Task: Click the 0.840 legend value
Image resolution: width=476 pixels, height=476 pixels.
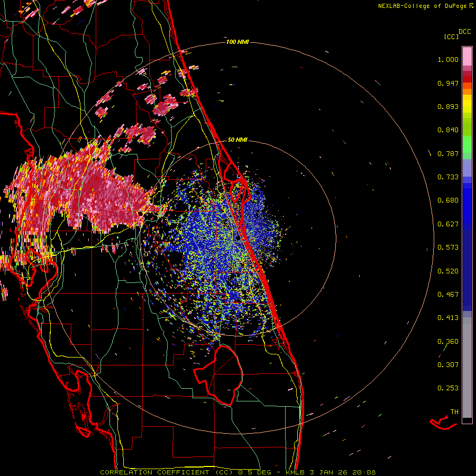Action: point(448,130)
